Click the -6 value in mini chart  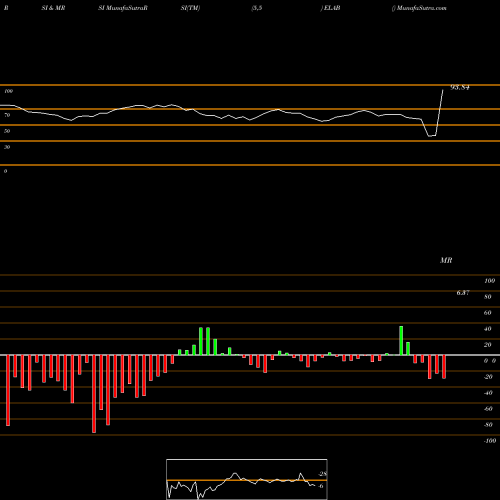(320, 486)
